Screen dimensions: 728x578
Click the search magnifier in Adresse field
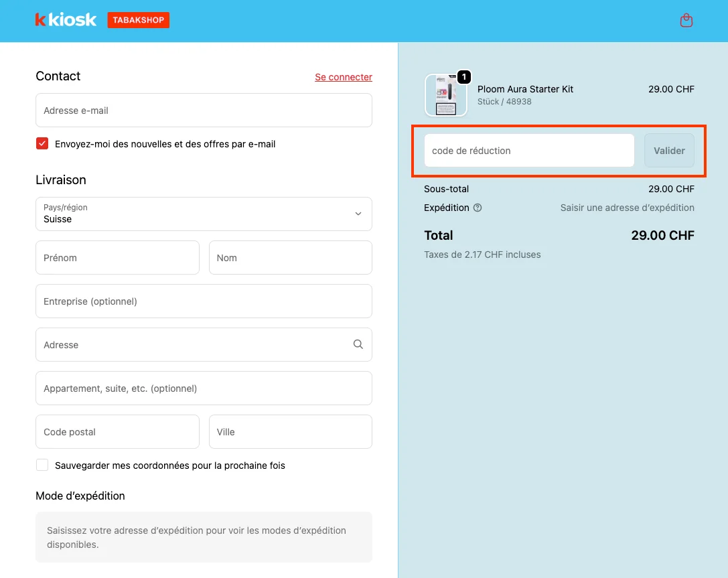[358, 344]
